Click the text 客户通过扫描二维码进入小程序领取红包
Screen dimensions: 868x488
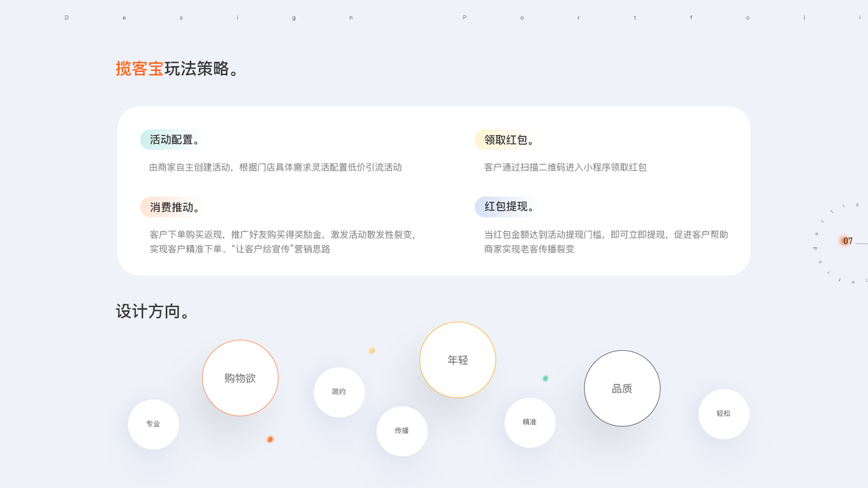(566, 168)
